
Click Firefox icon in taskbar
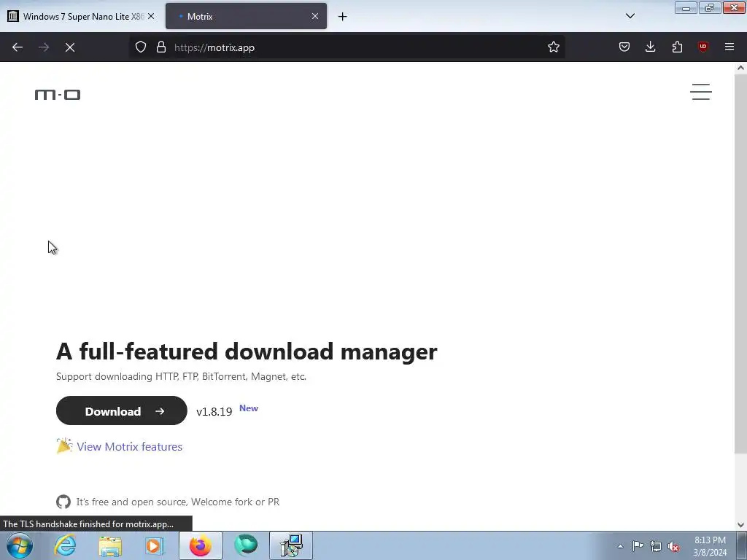(201, 545)
